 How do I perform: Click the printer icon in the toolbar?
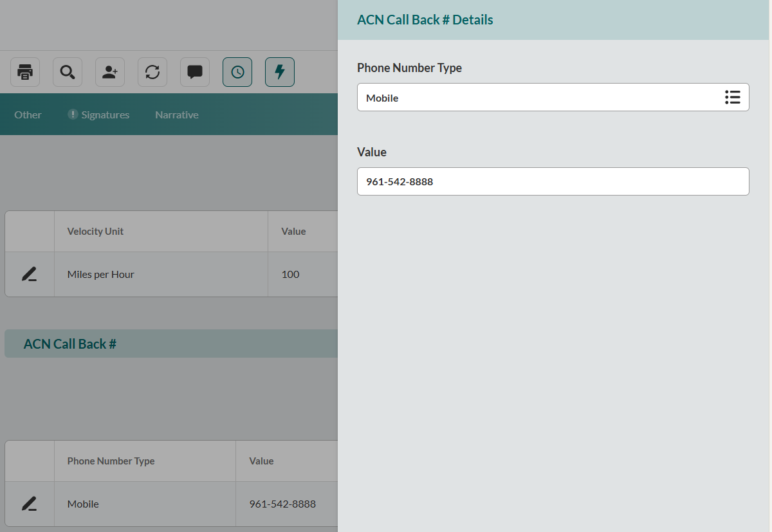pyautogui.click(x=25, y=72)
